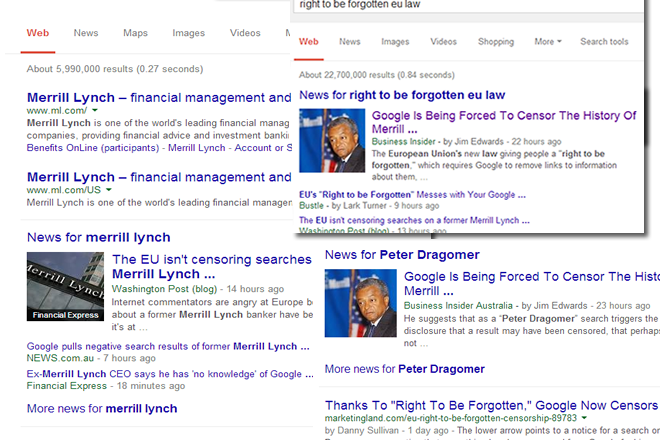Open Search tools in overlay window

[604, 42]
